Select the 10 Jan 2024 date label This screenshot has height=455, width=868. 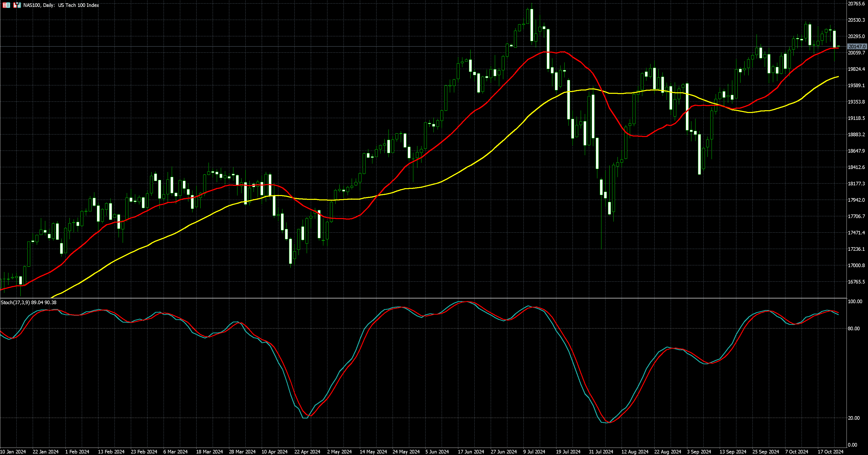pos(13,452)
